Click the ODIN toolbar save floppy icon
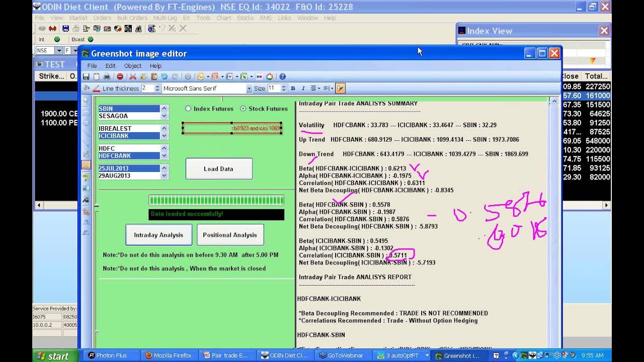 65,29
